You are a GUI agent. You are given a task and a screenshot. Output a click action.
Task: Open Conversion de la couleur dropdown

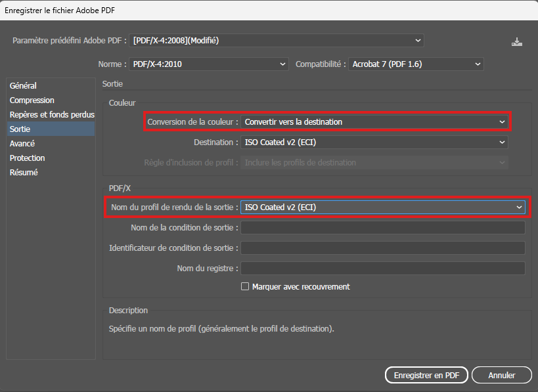pyautogui.click(x=374, y=121)
